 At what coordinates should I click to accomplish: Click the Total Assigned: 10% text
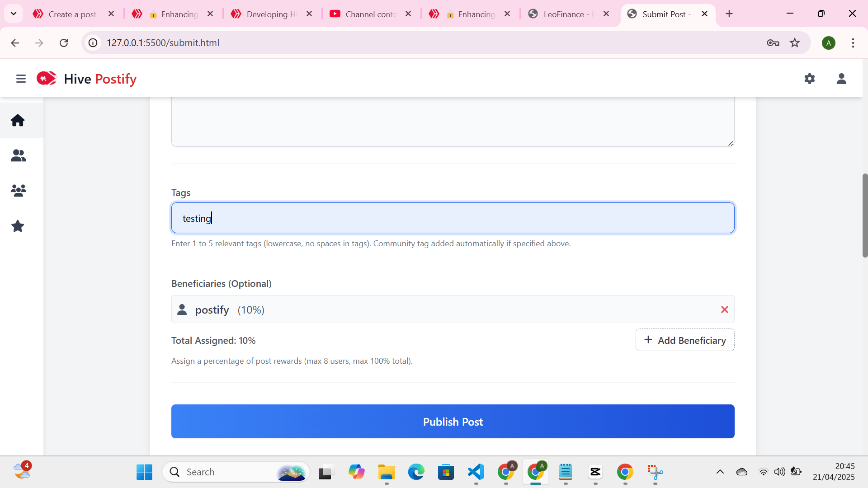click(213, 341)
